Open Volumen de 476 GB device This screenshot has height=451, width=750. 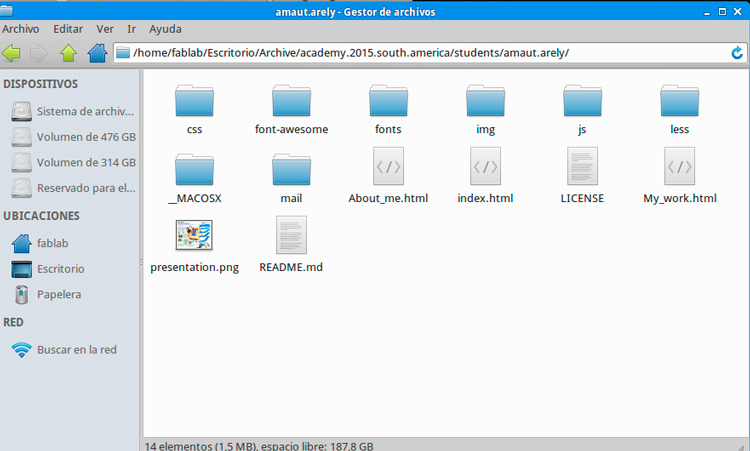click(x=73, y=137)
